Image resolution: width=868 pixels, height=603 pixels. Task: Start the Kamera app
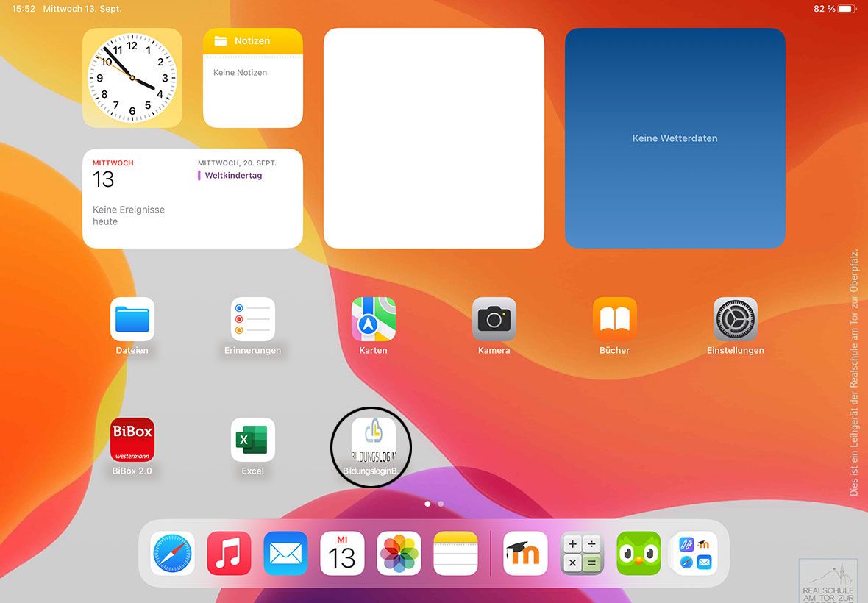point(494,319)
